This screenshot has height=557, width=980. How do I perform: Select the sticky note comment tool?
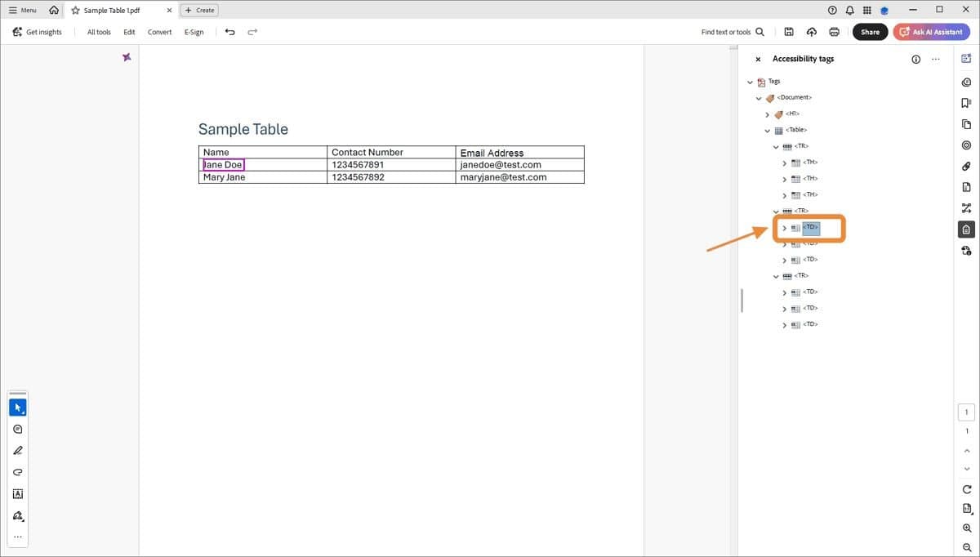[x=17, y=428]
